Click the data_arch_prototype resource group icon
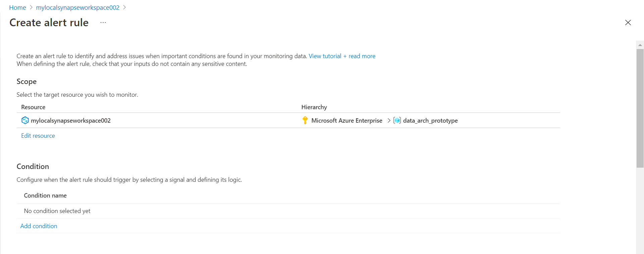The width and height of the screenshot is (644, 254). click(x=397, y=120)
